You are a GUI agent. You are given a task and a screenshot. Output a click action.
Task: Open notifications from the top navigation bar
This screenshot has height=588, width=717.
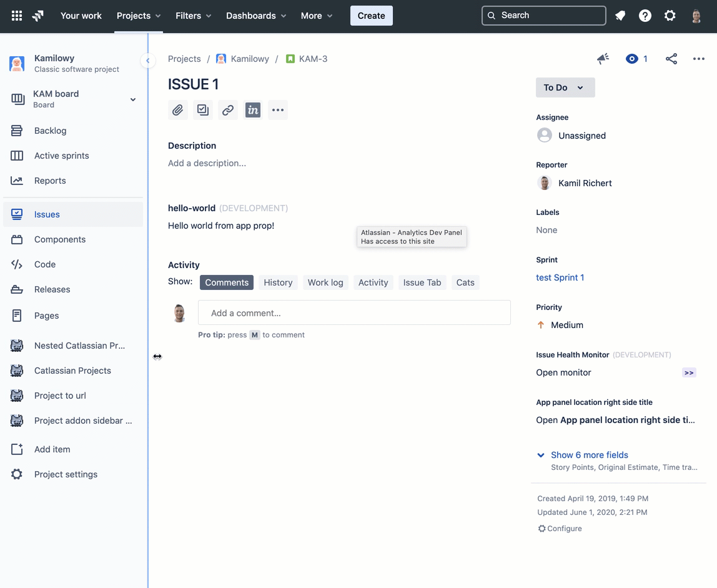(x=620, y=16)
